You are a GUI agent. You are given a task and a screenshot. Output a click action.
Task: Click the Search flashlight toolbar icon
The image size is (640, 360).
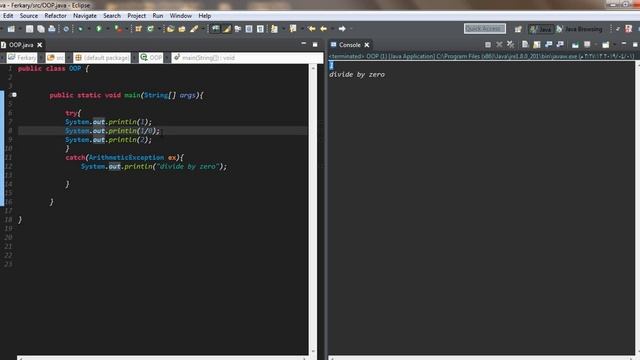(x=194, y=29)
